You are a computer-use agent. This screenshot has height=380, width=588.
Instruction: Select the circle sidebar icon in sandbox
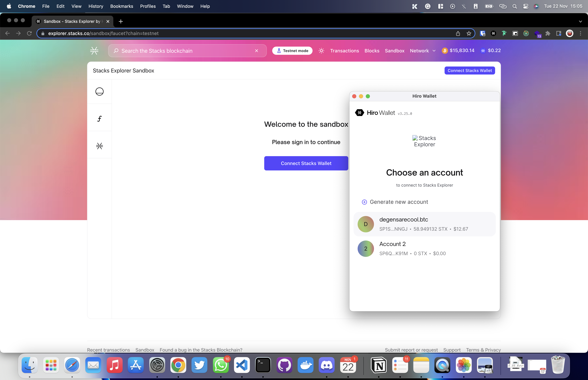pyautogui.click(x=99, y=92)
